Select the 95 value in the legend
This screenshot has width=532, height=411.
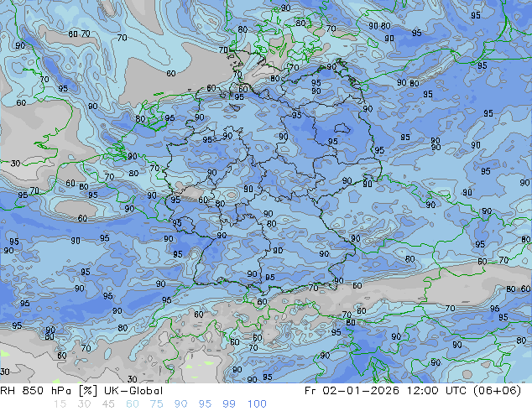tap(205, 404)
